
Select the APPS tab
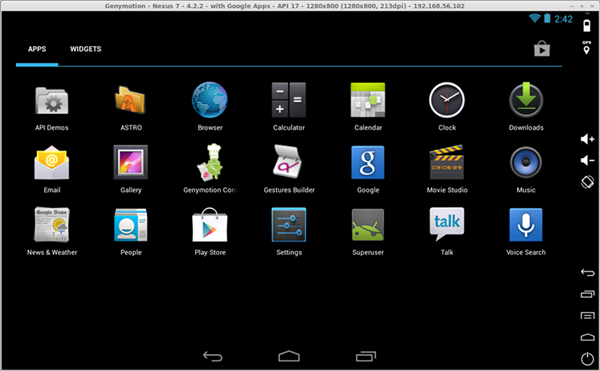pos(37,49)
